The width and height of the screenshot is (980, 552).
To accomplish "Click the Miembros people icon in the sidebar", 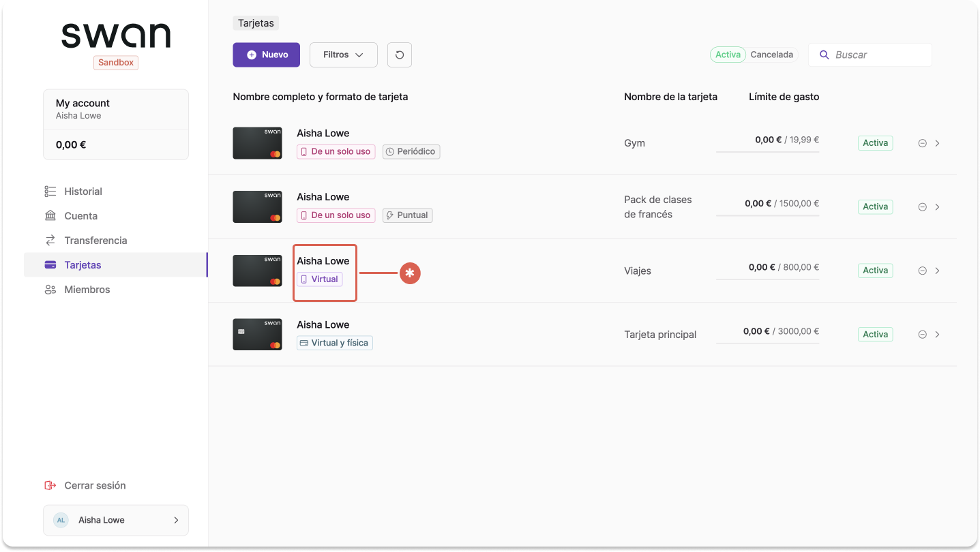I will tap(50, 290).
